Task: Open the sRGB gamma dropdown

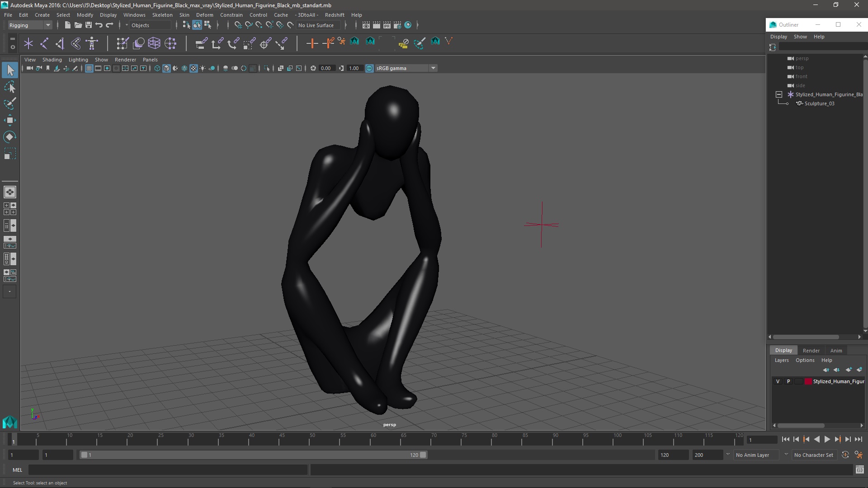Action: pyautogui.click(x=433, y=68)
